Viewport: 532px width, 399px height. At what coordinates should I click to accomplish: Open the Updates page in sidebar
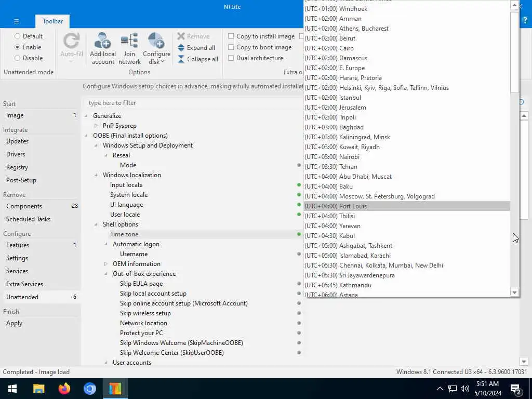(41, 141)
